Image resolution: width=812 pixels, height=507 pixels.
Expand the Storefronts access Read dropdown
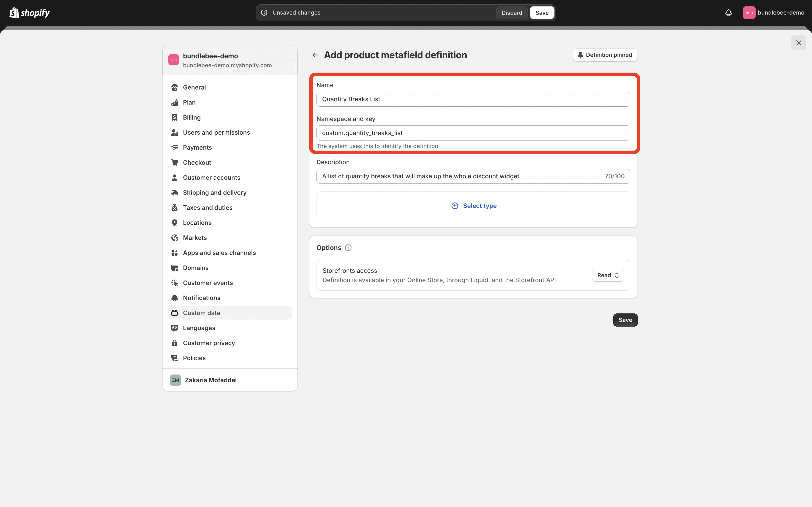pos(608,275)
